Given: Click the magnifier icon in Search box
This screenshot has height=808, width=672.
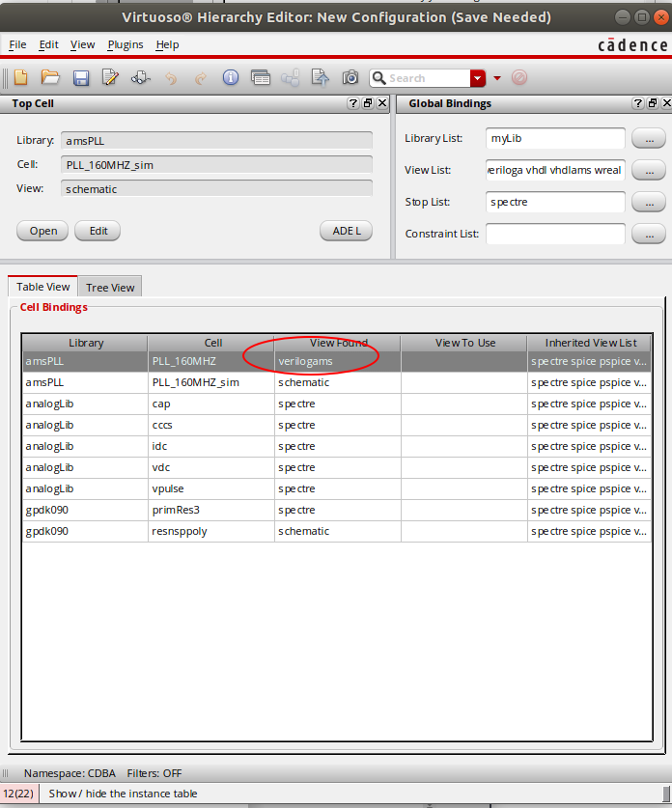Looking at the screenshot, I should click(x=378, y=78).
